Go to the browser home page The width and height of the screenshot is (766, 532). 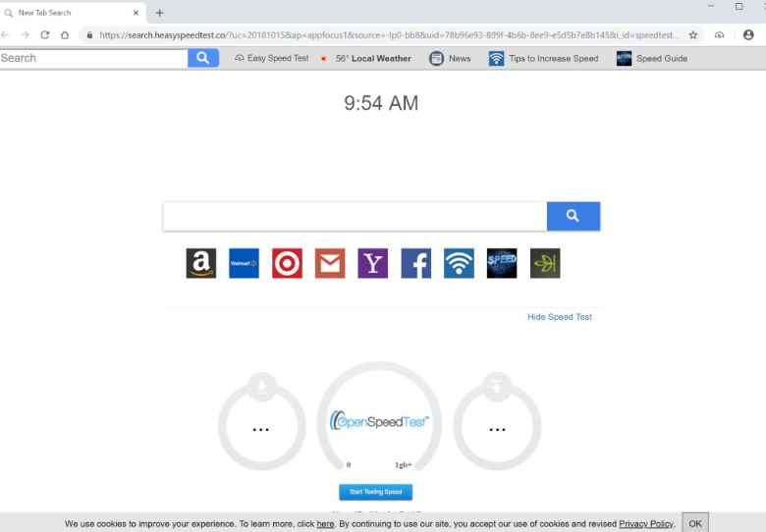65,34
